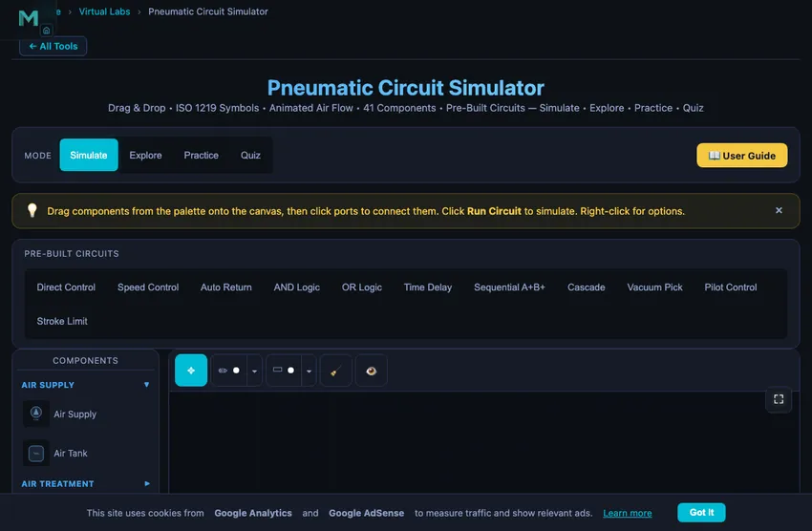Switch to Quiz mode
Image resolution: width=812 pixels, height=531 pixels.
tap(250, 156)
